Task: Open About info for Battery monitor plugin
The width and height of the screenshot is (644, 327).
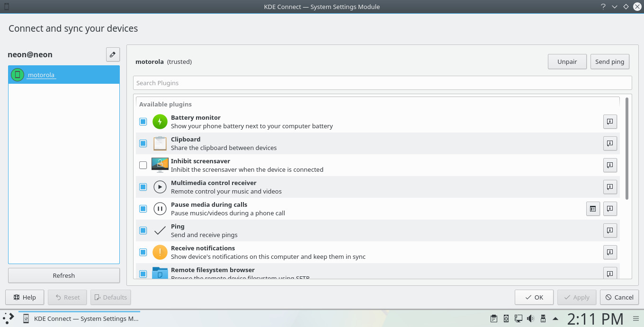Action: coord(610,122)
